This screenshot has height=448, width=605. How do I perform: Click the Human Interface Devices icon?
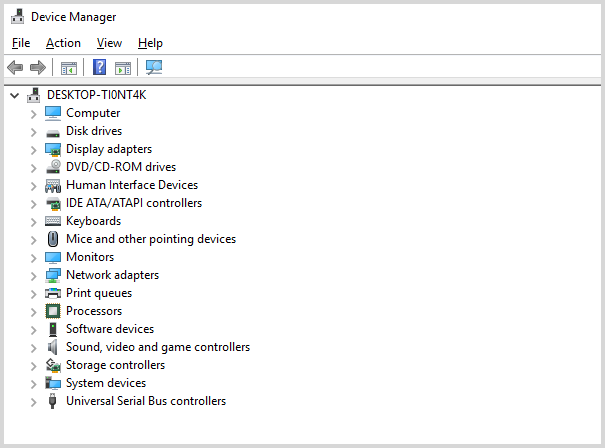point(53,186)
